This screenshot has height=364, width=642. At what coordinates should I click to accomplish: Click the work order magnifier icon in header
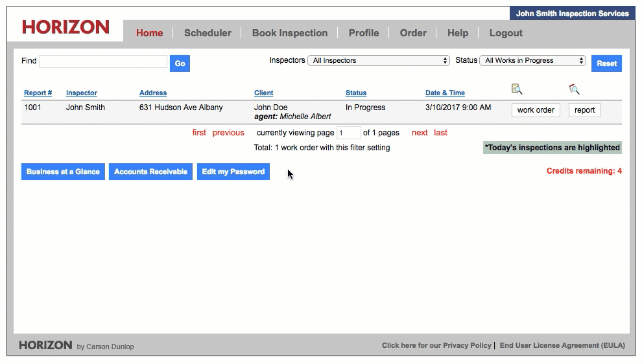point(517,89)
